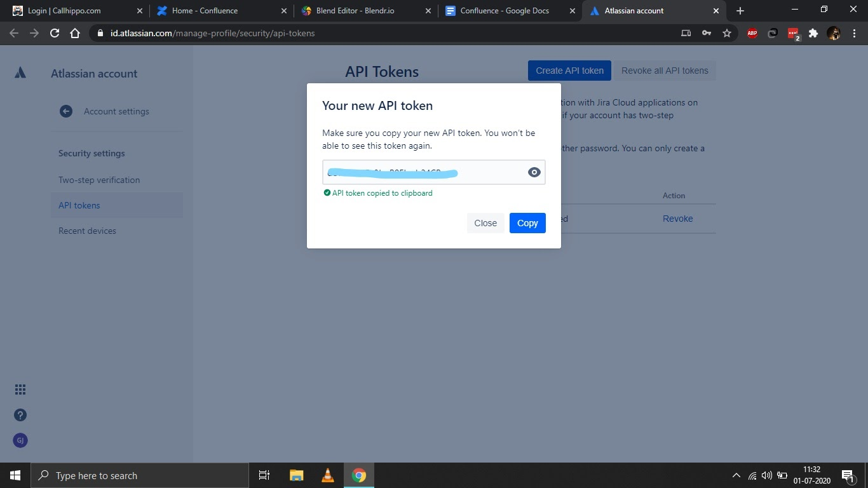Image resolution: width=868 pixels, height=488 pixels.
Task: Open the red extension with badge 2
Action: [793, 34]
